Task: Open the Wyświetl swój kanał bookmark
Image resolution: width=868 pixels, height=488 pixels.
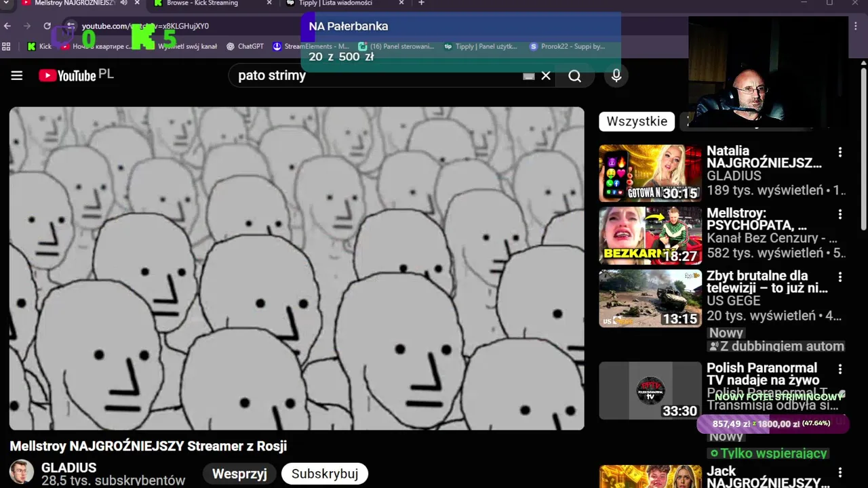Action: click(183, 46)
